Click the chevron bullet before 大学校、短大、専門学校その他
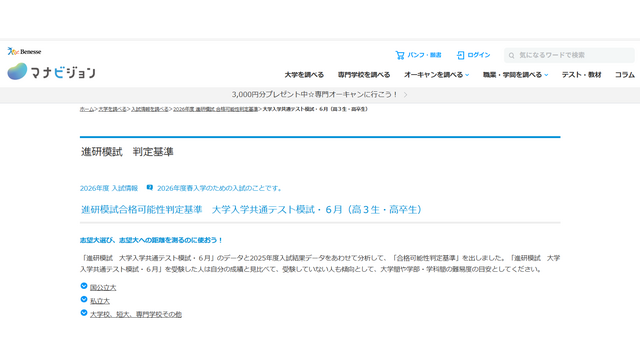Viewport: 640px width, 360px height. tap(84, 313)
